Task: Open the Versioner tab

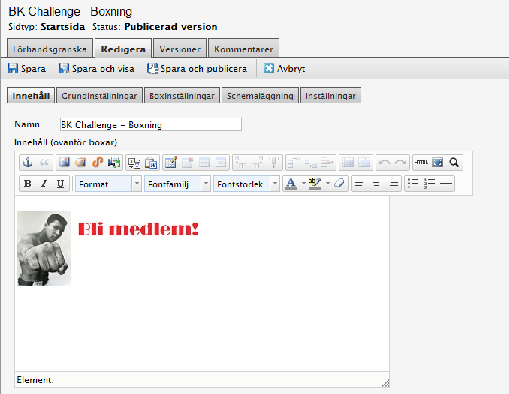Action: pos(180,49)
